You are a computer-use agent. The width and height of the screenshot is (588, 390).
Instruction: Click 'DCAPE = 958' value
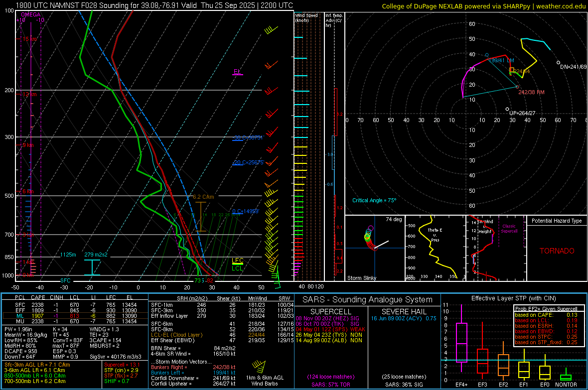[20, 351]
